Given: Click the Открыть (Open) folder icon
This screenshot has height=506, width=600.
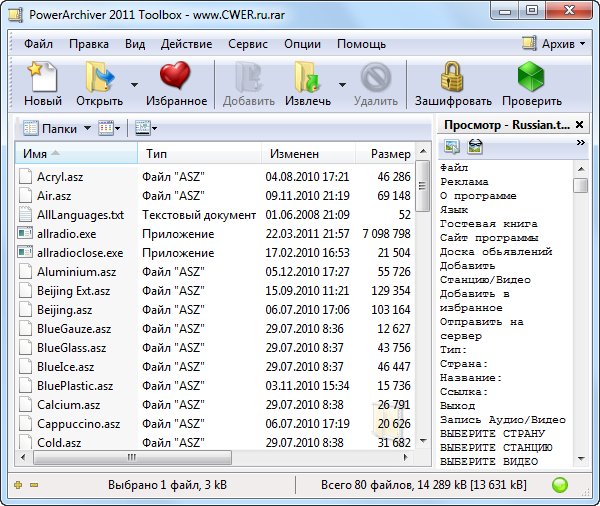Looking at the screenshot, I should click(99, 77).
